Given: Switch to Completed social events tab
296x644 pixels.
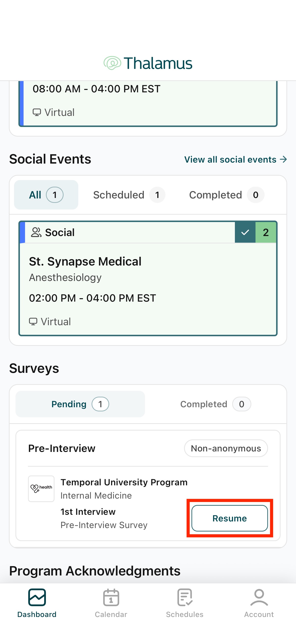Looking at the screenshot, I should pos(227,195).
